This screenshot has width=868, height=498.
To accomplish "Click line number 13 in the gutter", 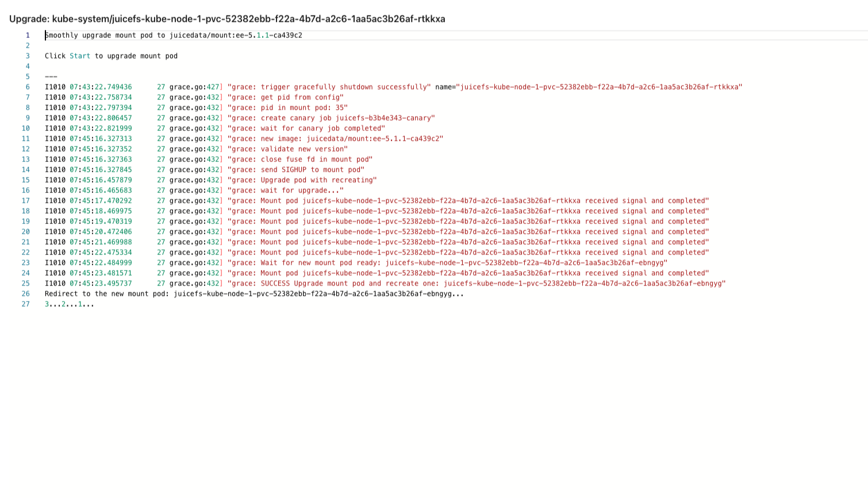I will click(25, 159).
